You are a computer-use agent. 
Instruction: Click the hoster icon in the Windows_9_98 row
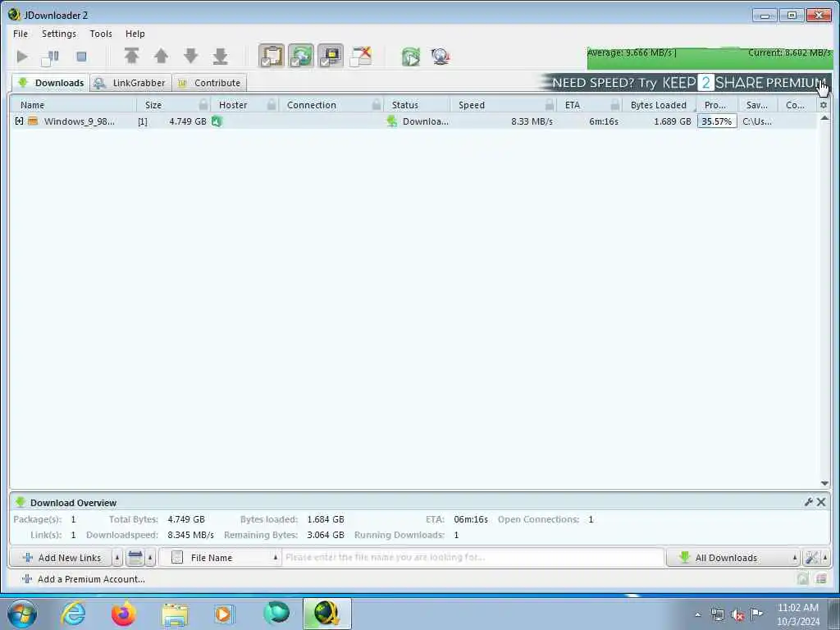pos(217,121)
